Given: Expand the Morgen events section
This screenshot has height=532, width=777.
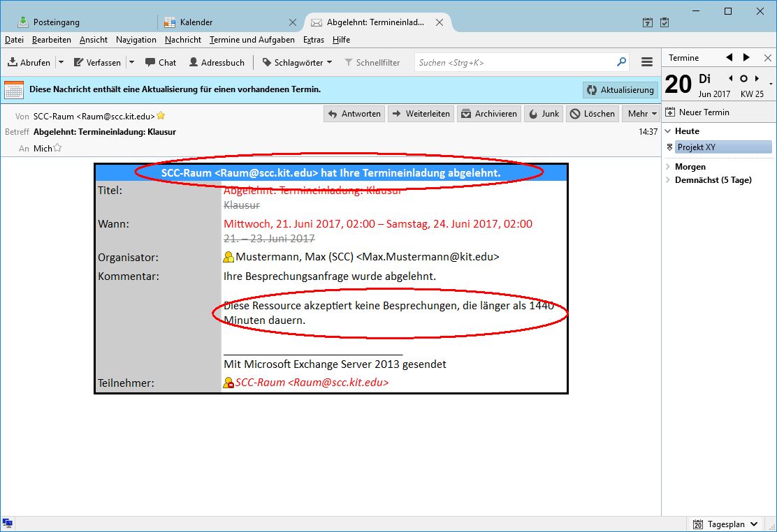Looking at the screenshot, I should [x=669, y=167].
